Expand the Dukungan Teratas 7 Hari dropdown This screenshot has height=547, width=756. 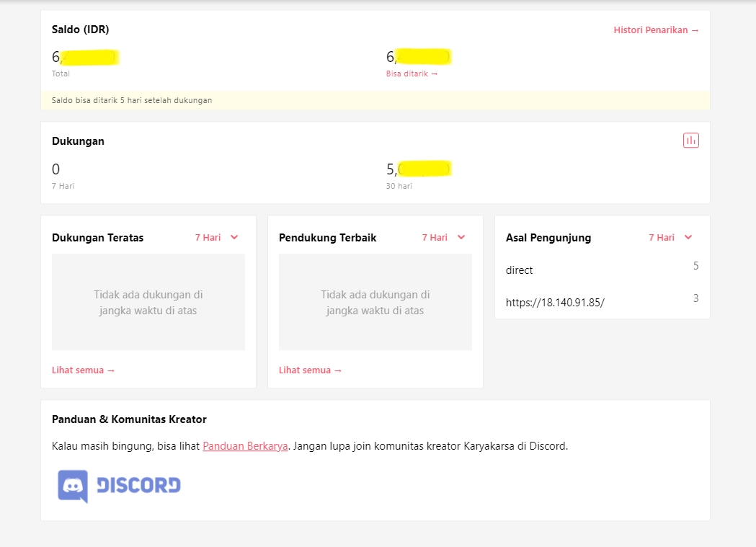(217, 237)
